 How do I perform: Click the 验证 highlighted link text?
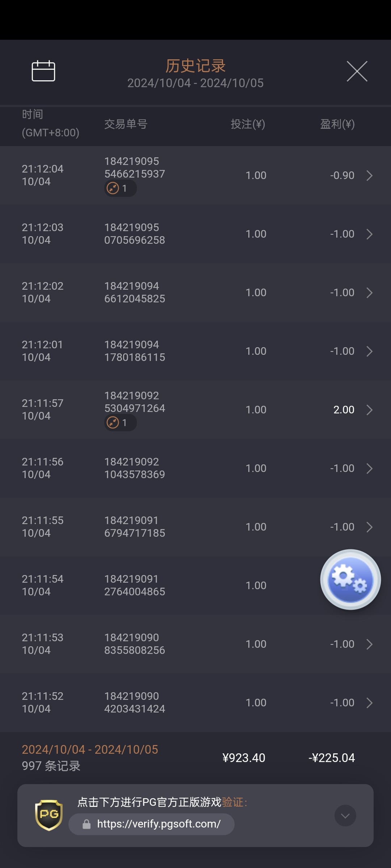[x=232, y=802]
